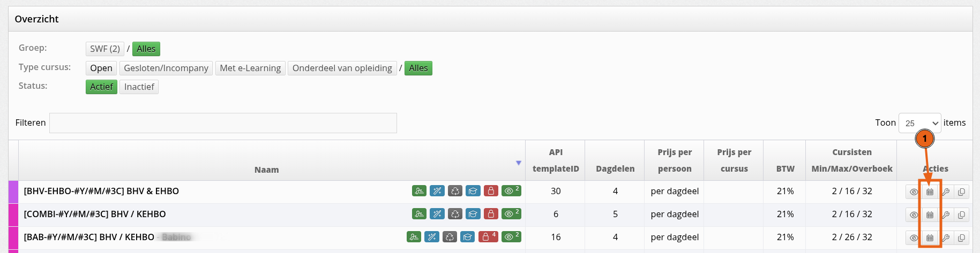Click the Met e-Learning filter button
Screen dimensions: 980x253
pyautogui.click(x=250, y=68)
